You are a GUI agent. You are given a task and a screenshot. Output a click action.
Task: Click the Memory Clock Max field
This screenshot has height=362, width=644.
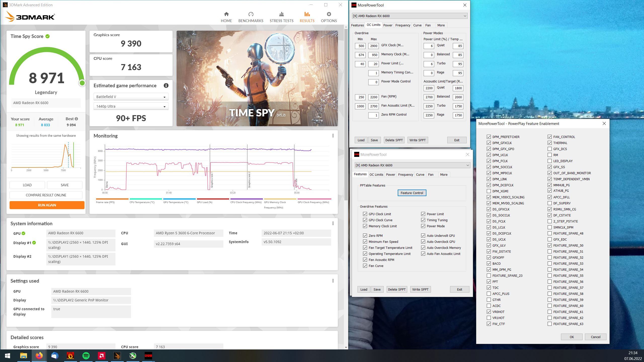373,55
